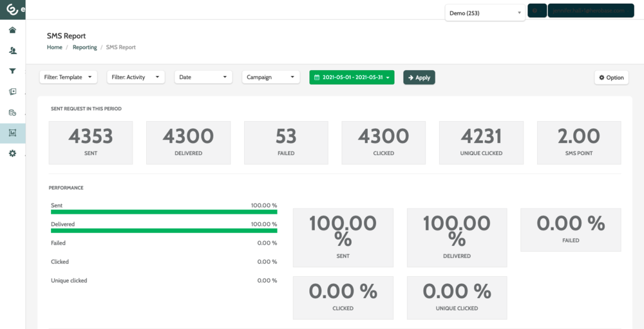Open the settings gear icon in the sidebar
Image resolution: width=644 pixels, height=329 pixels.
click(x=12, y=154)
